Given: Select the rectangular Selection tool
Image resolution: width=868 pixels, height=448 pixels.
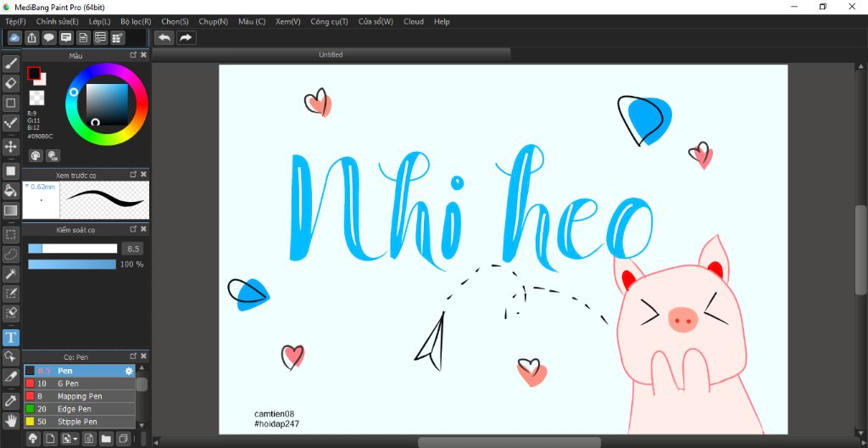Looking at the screenshot, I should coord(10,234).
